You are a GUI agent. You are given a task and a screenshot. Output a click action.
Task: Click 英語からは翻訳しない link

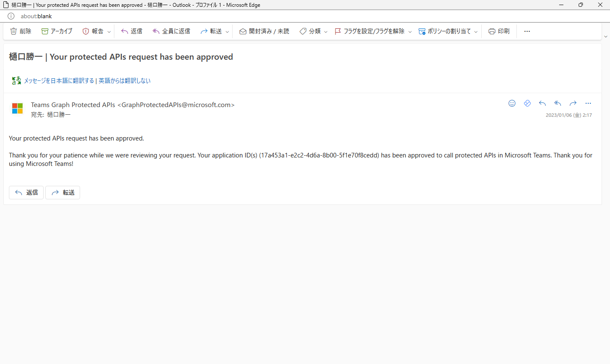pos(125,80)
